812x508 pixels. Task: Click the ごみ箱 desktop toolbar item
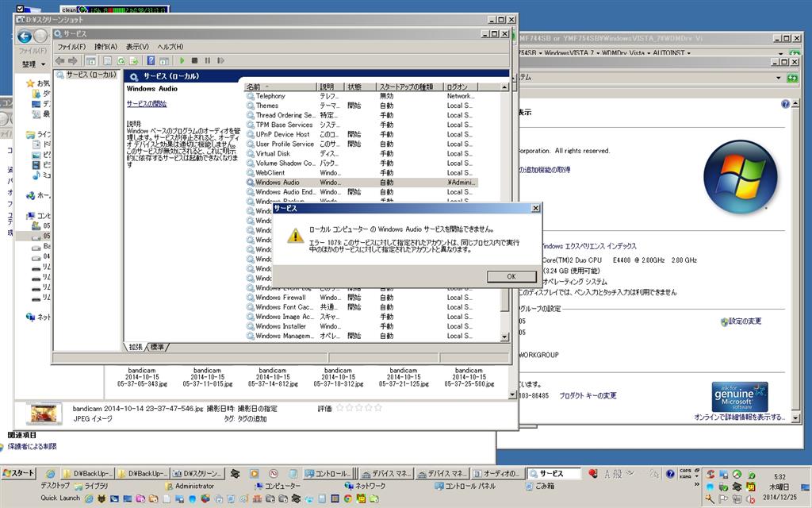click(540, 487)
